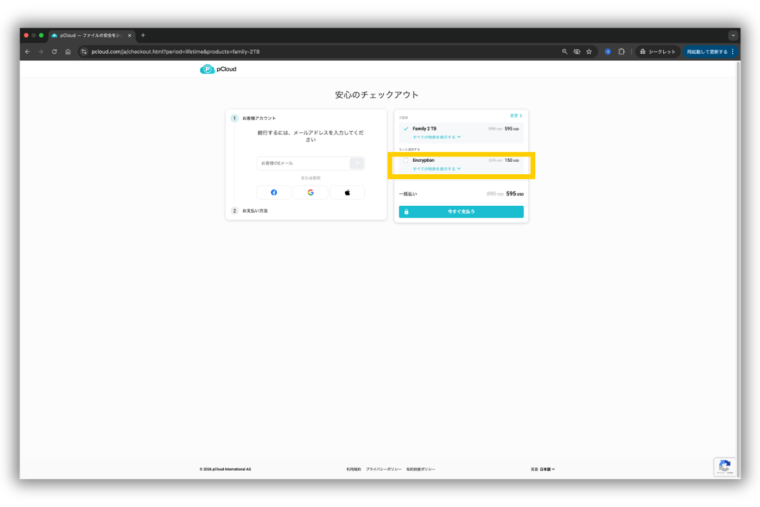Click the 変更 change plan link
The width and height of the screenshot is (760, 507).
(516, 116)
